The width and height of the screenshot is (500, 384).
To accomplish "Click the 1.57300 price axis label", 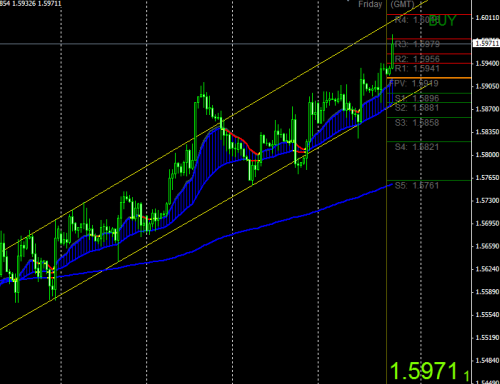I will click(x=487, y=200).
